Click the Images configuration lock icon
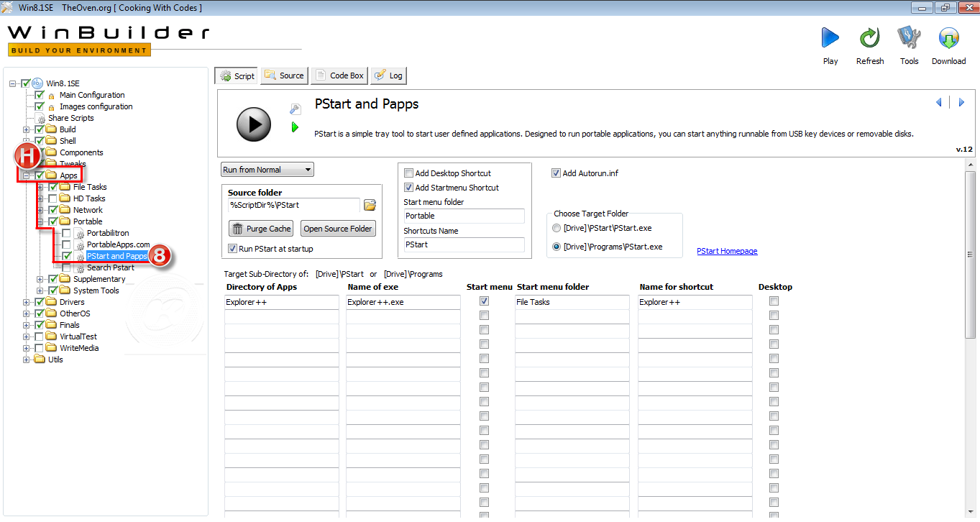This screenshot has height=522, width=980. tap(52, 107)
